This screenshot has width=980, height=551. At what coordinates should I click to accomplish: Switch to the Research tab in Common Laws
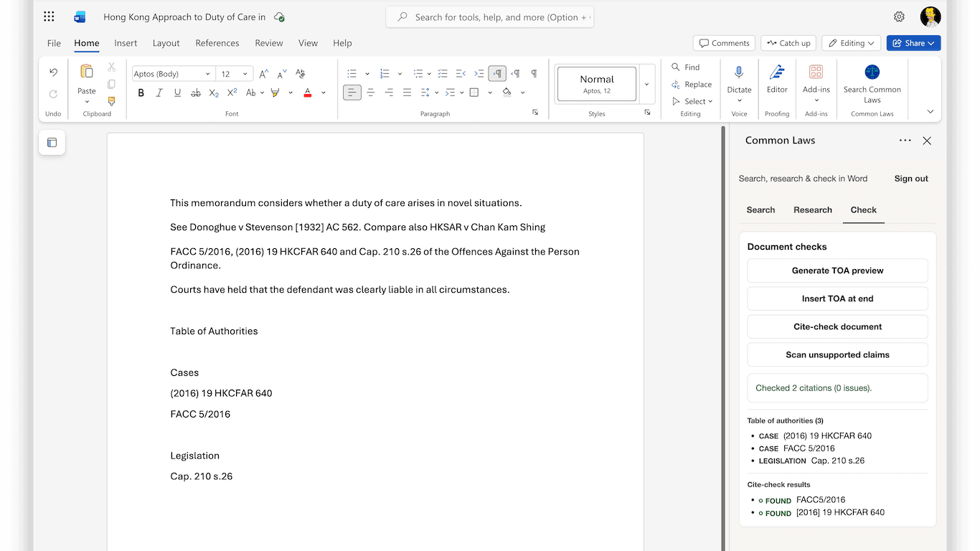point(813,209)
